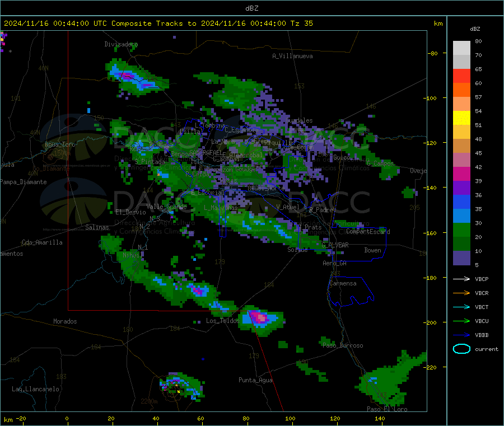Screen dimensions: 504x426
Task: Click the 'Bowen' map label
Action: coord(372,250)
